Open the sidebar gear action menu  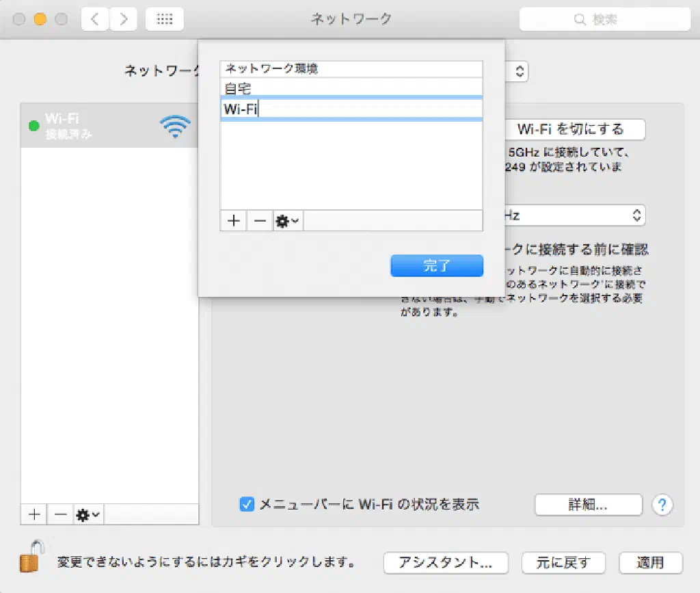point(88,514)
